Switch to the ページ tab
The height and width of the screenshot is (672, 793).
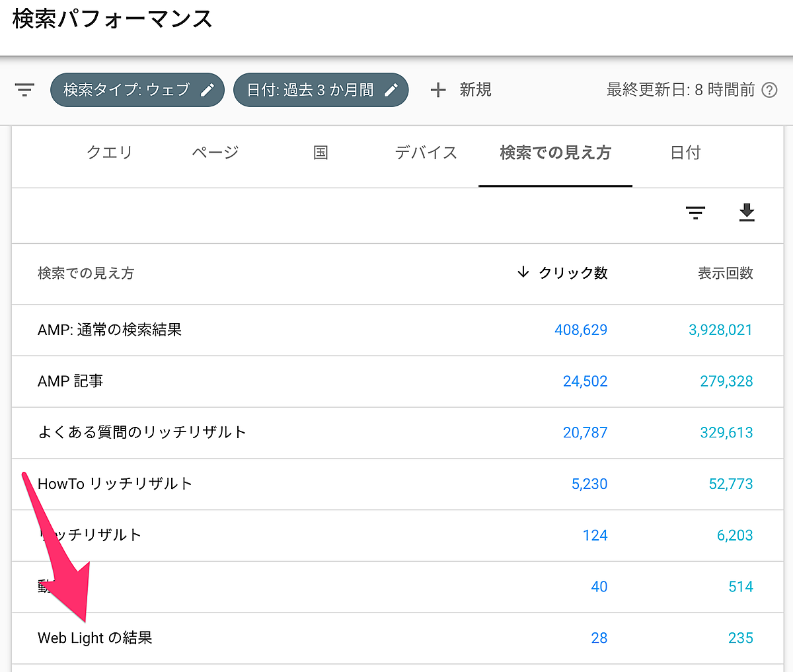pos(215,153)
